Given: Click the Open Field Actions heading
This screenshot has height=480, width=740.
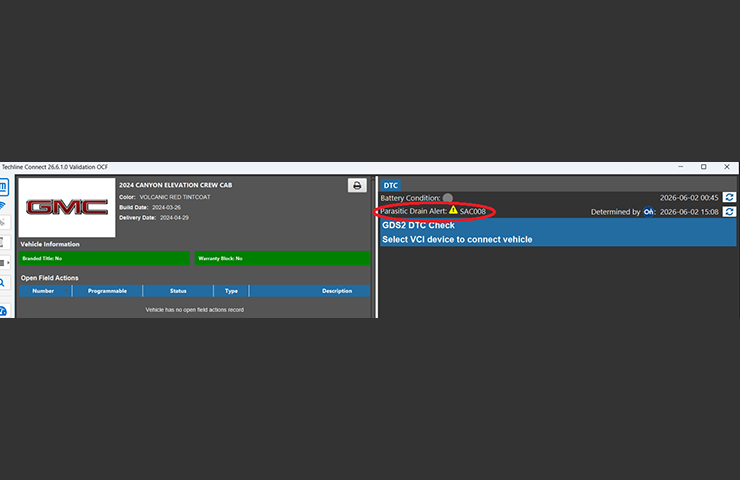Looking at the screenshot, I should pos(50,278).
